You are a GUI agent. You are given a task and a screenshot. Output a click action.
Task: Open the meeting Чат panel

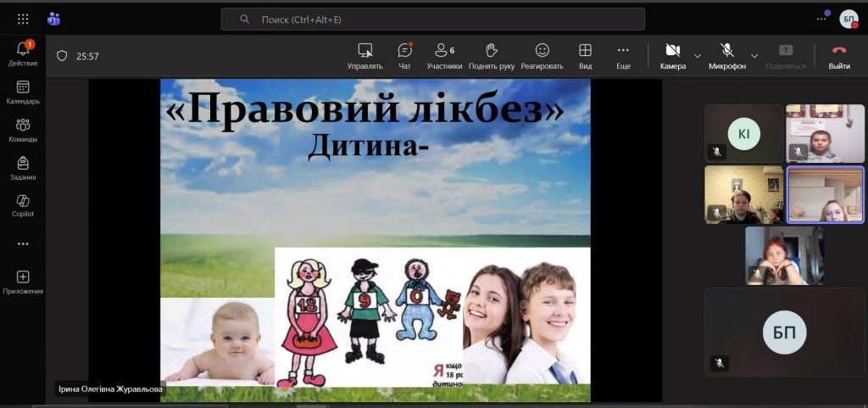click(404, 57)
